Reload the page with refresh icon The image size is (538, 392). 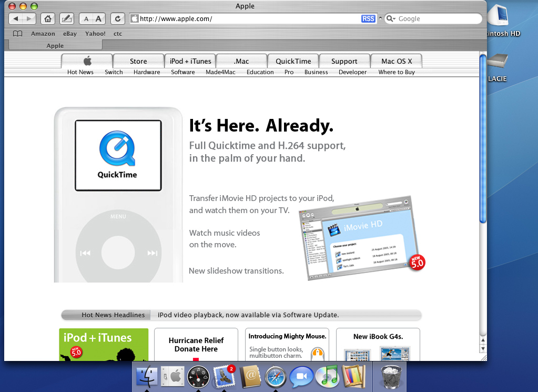coord(118,18)
